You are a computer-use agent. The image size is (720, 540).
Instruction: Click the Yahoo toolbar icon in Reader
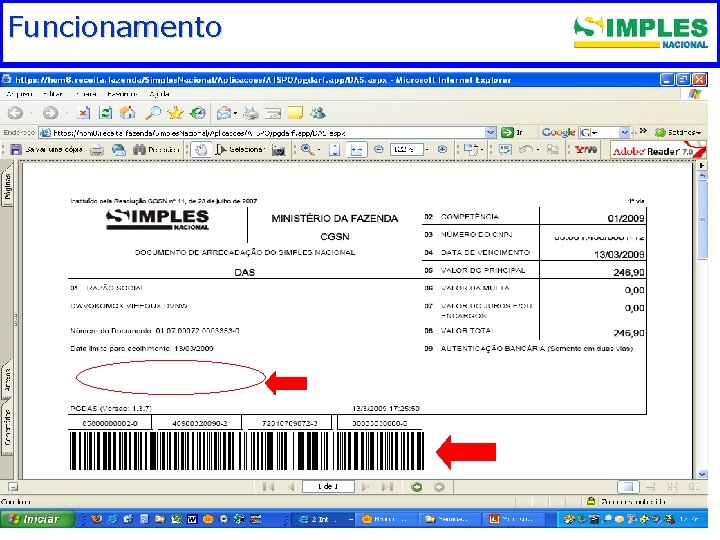pos(586,150)
